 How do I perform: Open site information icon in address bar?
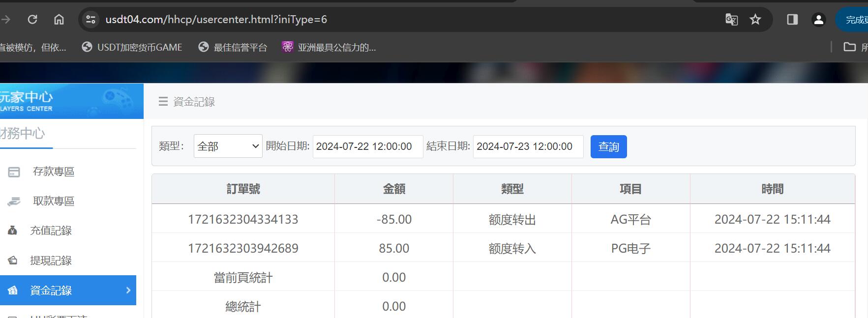pos(90,19)
